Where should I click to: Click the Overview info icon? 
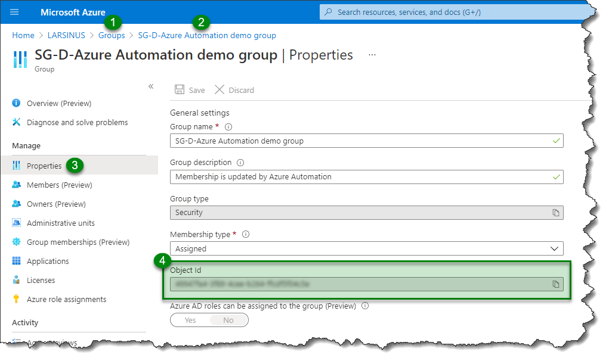[16, 103]
